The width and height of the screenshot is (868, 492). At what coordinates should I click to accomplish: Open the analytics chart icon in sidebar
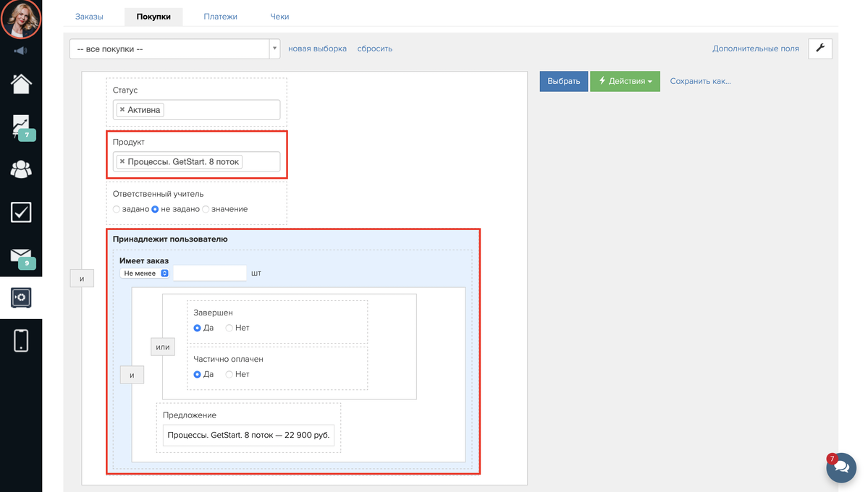(21, 127)
